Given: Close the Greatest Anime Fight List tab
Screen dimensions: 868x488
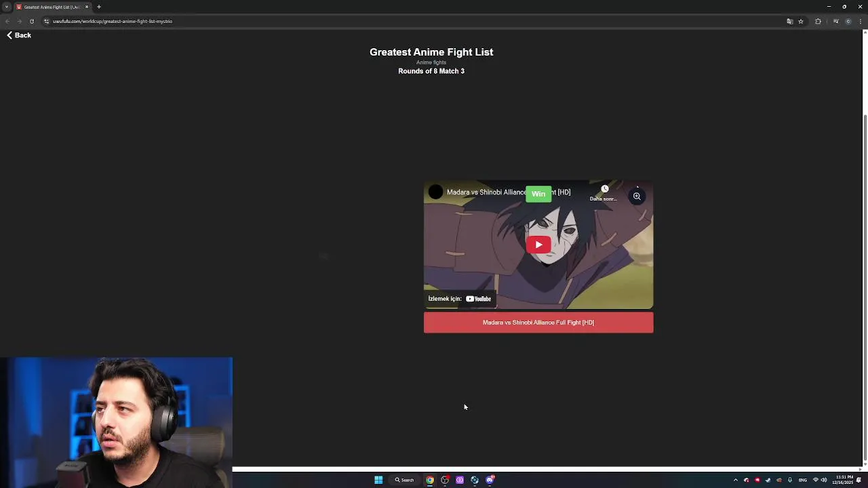Looking at the screenshot, I should (86, 7).
